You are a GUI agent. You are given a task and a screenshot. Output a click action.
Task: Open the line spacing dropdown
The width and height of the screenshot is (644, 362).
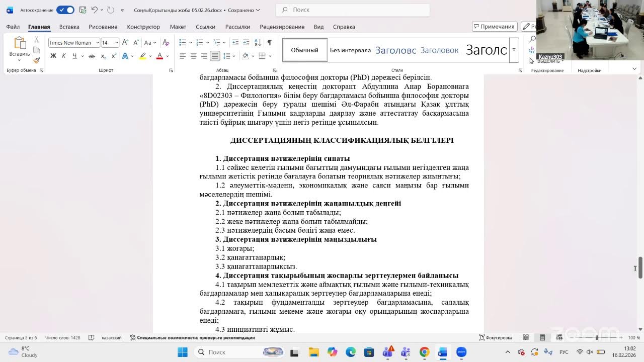click(x=229, y=56)
